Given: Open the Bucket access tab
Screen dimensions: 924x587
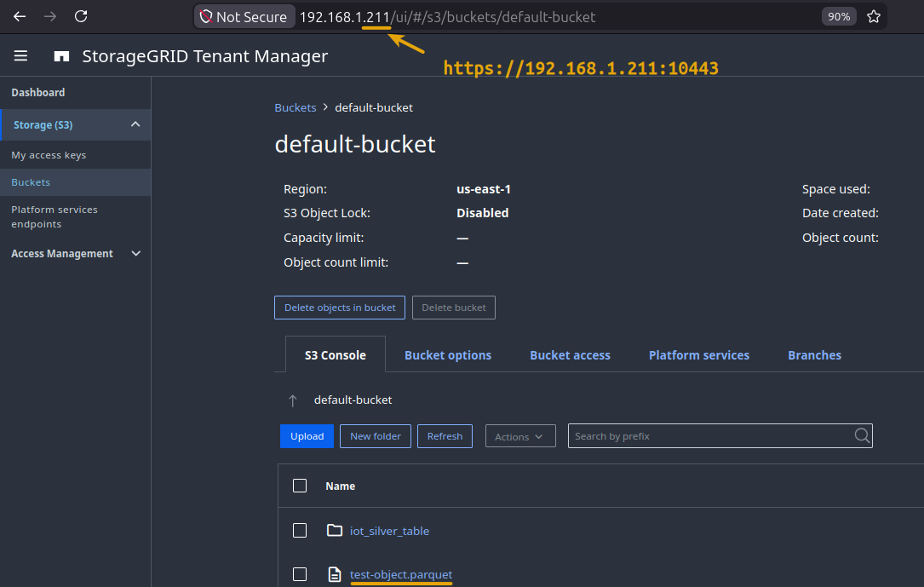Looking at the screenshot, I should tap(570, 354).
